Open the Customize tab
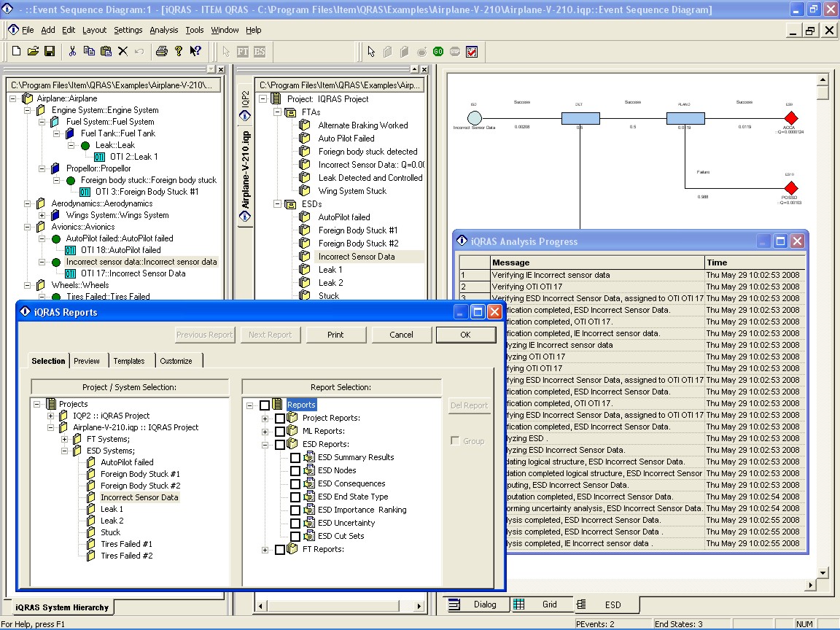Viewport: 840px width, 630px height. [x=176, y=361]
